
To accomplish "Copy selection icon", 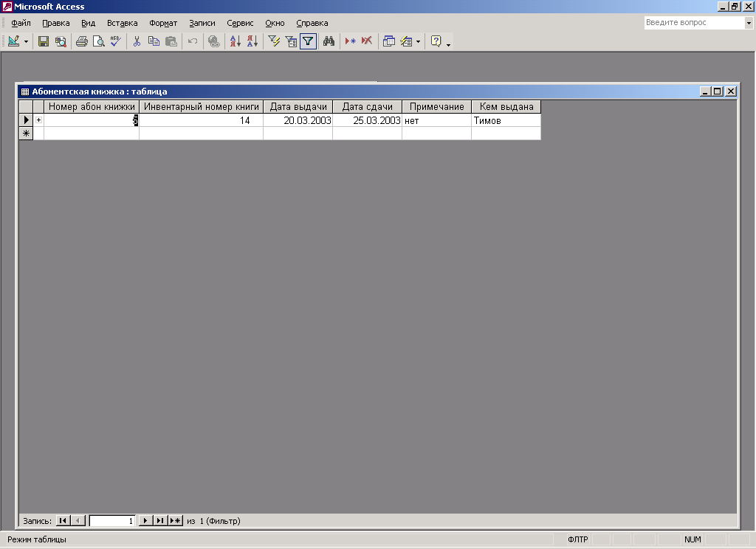I will pos(154,41).
